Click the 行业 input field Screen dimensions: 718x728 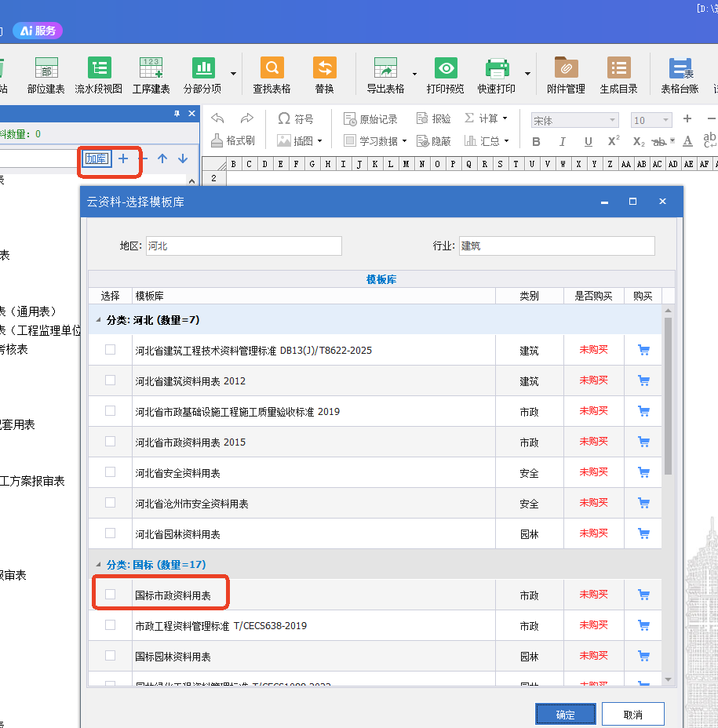(557, 246)
